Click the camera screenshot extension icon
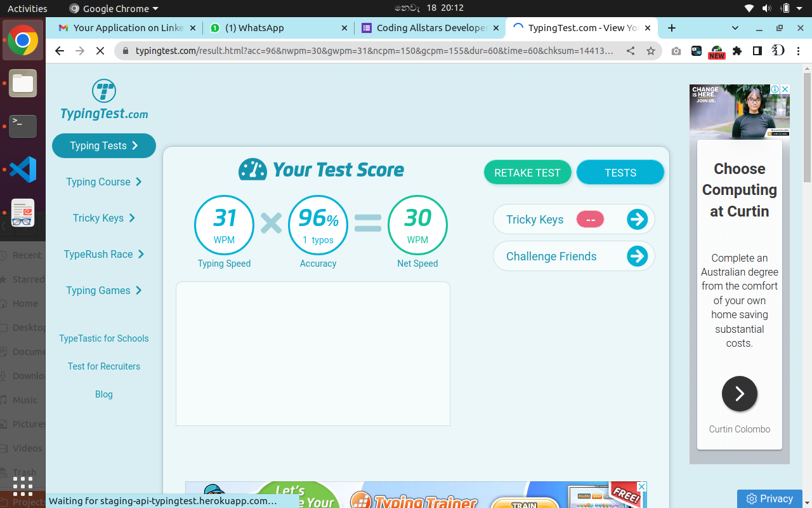Viewport: 812px width, 508px height. click(x=676, y=51)
